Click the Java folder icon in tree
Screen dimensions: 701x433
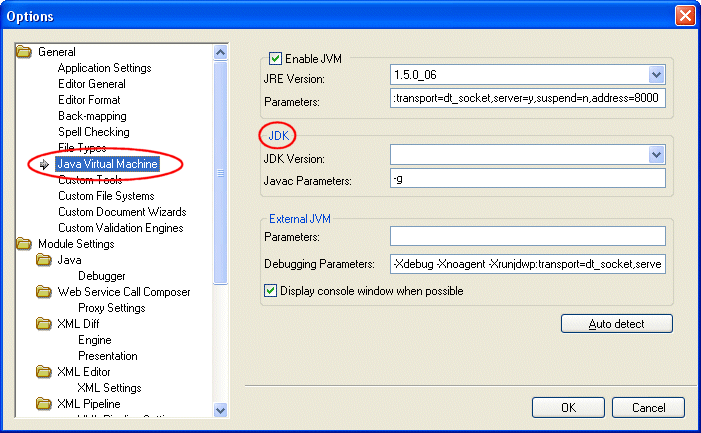[x=44, y=260]
